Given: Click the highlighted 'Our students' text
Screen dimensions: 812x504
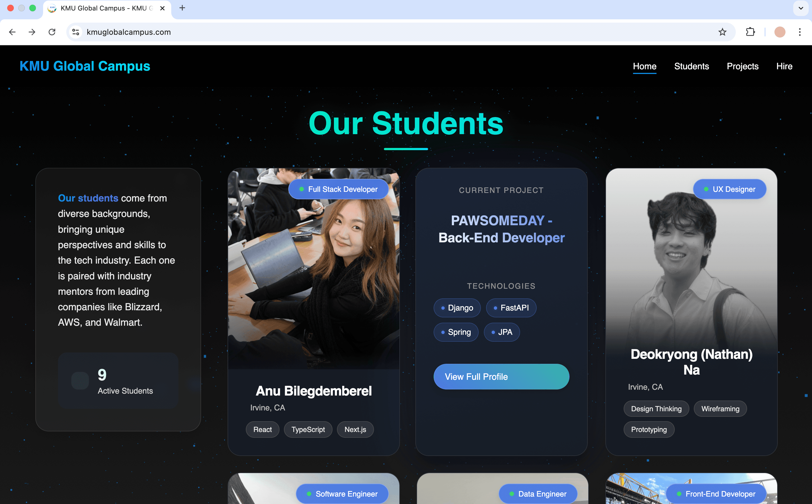Looking at the screenshot, I should [x=88, y=198].
